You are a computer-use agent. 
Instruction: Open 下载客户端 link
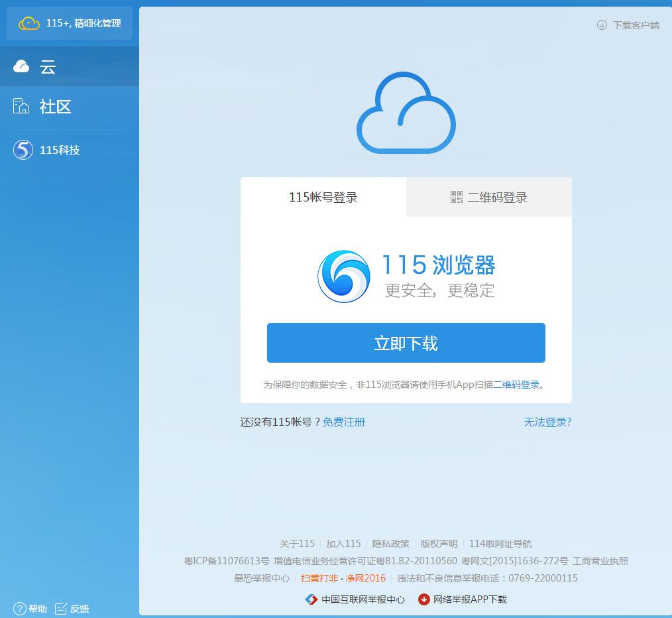click(636, 25)
